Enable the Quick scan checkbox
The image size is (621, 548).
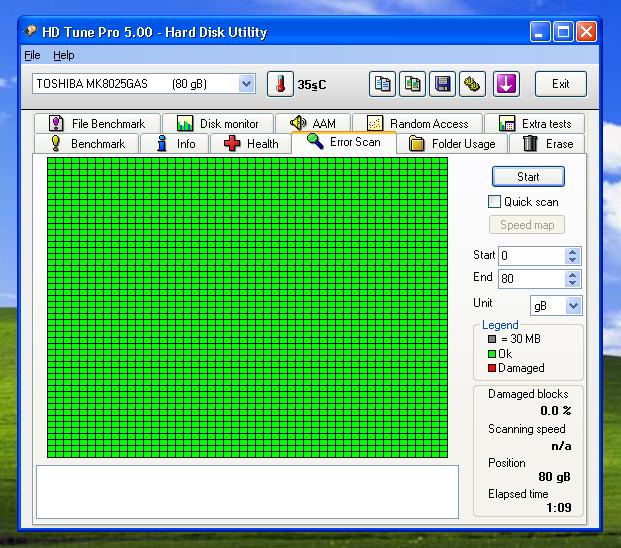494,202
